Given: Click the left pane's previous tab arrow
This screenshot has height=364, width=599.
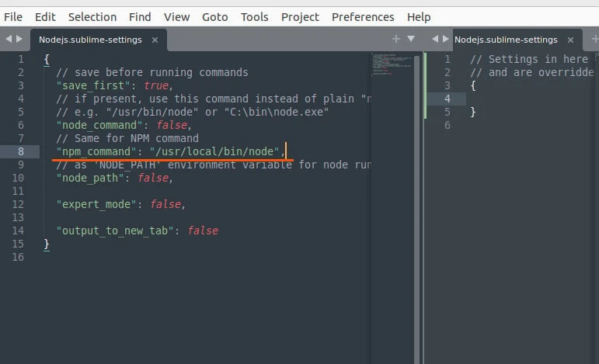Looking at the screenshot, I should point(8,39).
